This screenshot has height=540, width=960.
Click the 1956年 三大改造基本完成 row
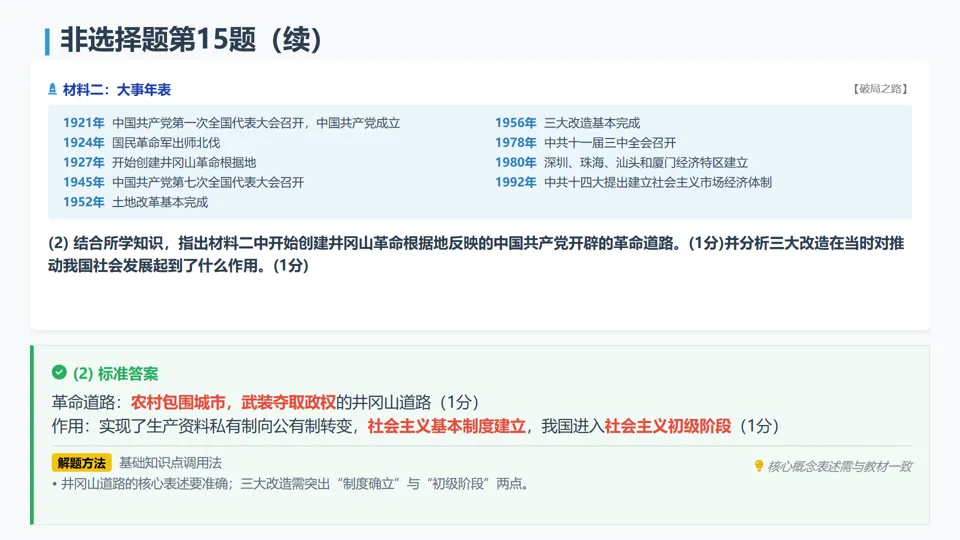pos(568,122)
